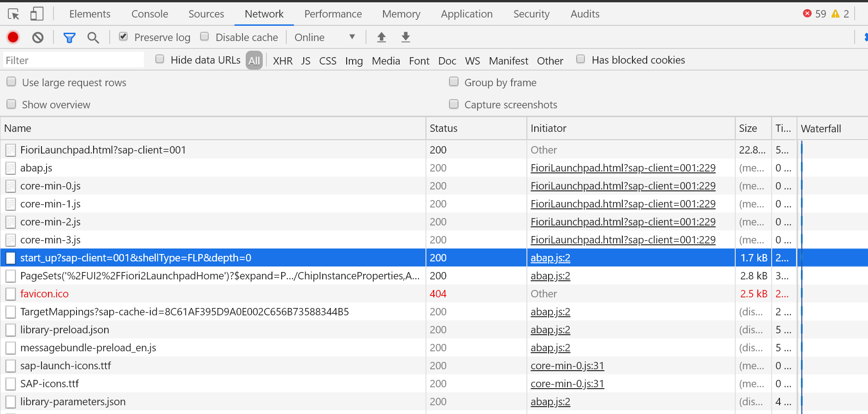The width and height of the screenshot is (868, 414).
Task: Enable the Disable cache checkbox
Action: click(205, 36)
